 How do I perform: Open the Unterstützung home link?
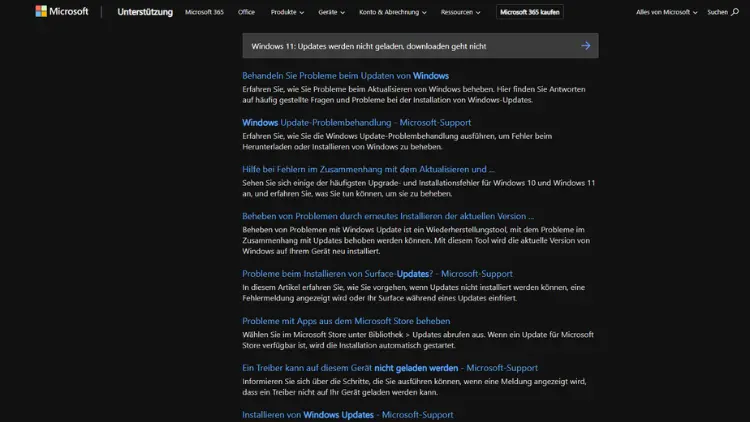(x=145, y=12)
